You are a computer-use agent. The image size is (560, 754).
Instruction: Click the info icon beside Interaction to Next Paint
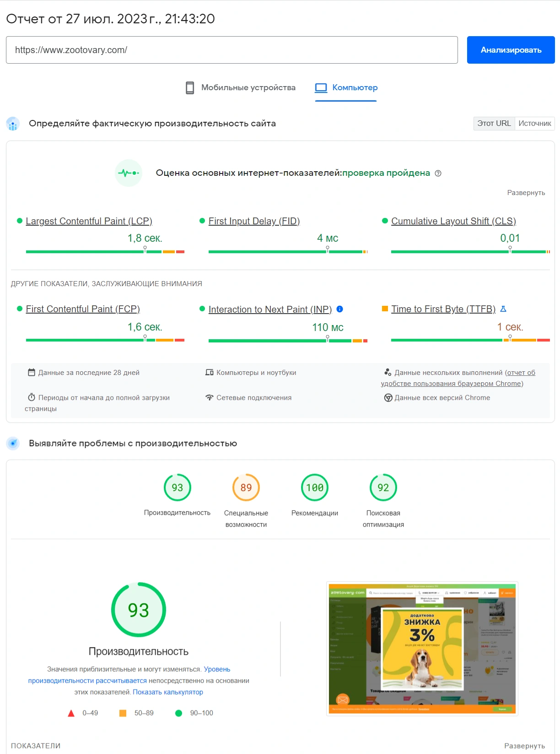coord(339,309)
